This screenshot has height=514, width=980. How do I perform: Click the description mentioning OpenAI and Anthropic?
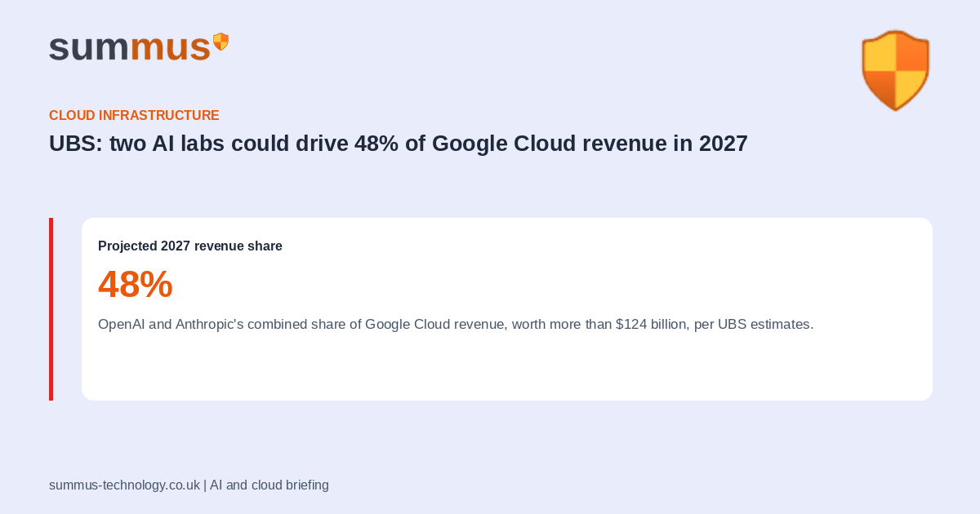456,324
